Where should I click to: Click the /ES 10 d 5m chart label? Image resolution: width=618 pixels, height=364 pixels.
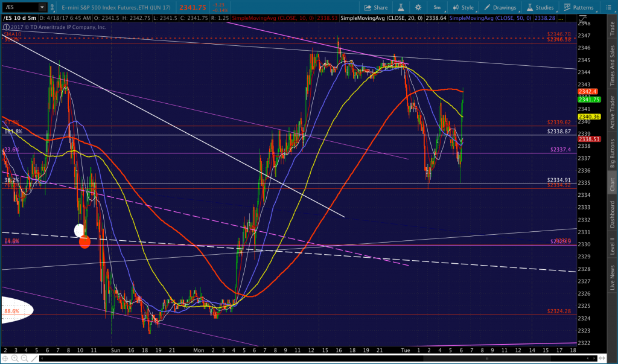[x=20, y=18]
